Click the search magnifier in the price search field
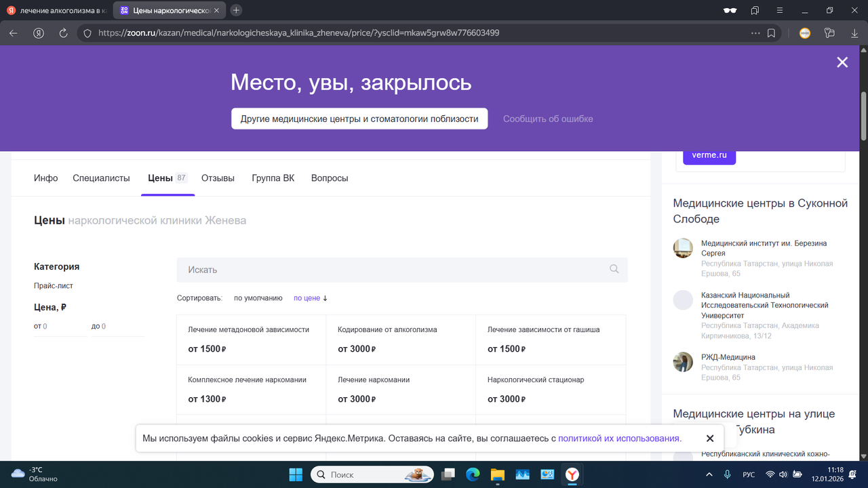 614,269
